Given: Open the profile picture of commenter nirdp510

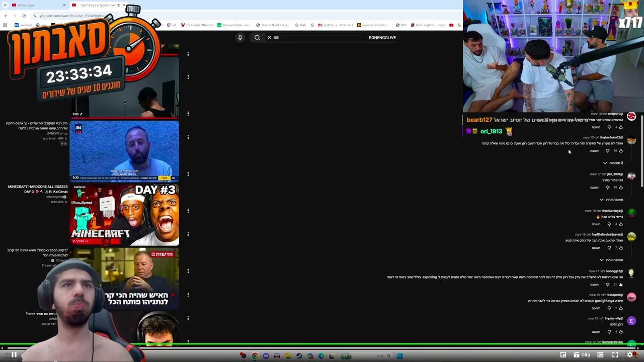Looking at the screenshot, I should click(631, 117).
